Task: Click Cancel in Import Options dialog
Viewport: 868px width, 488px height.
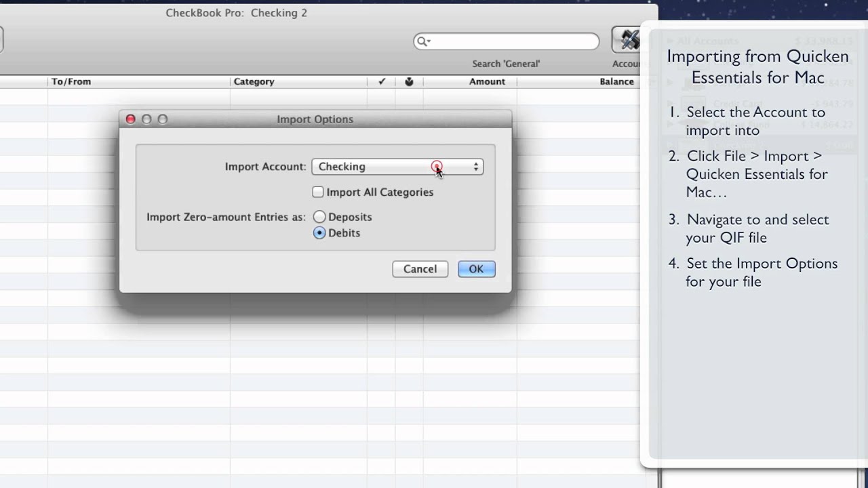Action: (x=420, y=269)
